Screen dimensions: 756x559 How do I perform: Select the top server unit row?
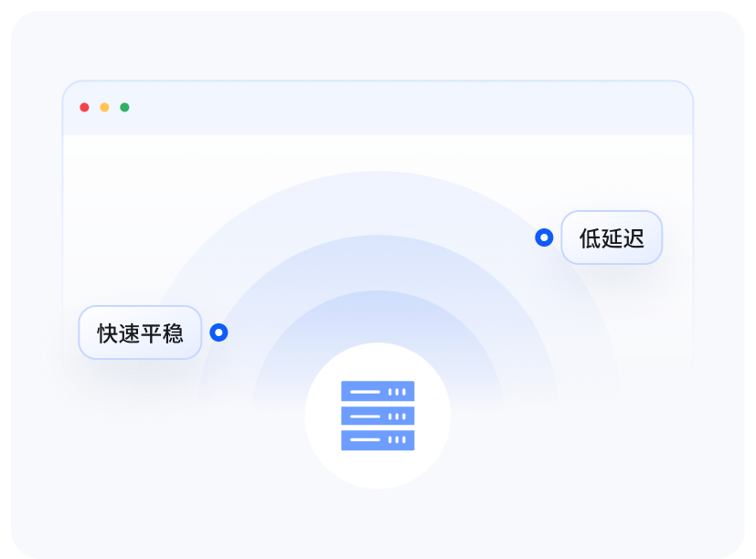(x=377, y=389)
